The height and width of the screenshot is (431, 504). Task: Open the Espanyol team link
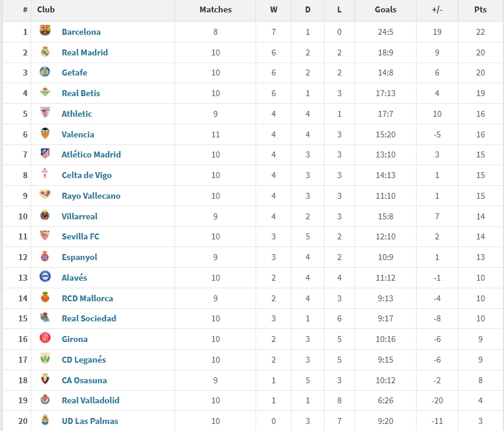(80, 257)
